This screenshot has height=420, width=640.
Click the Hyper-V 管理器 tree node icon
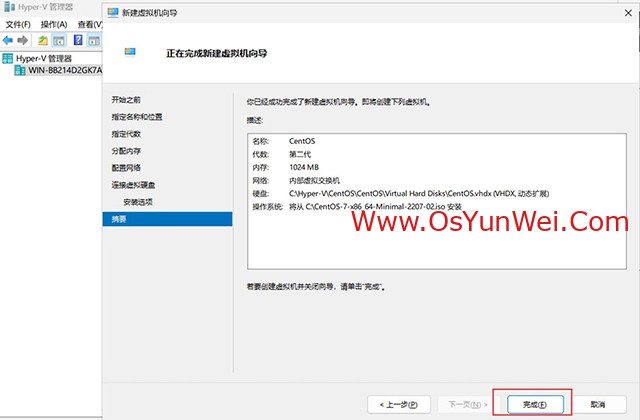pos(8,58)
